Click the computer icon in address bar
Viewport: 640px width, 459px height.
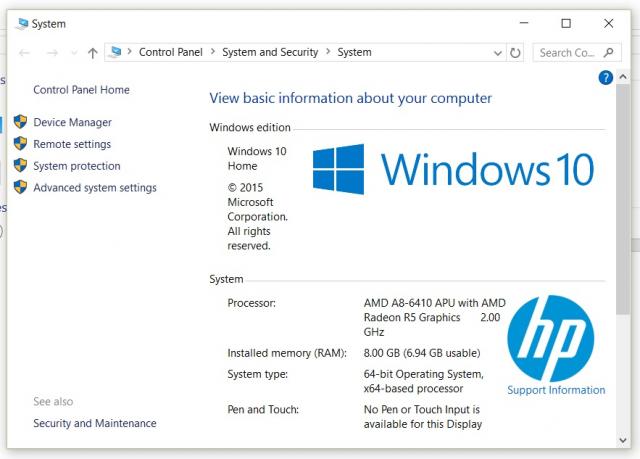(x=116, y=53)
